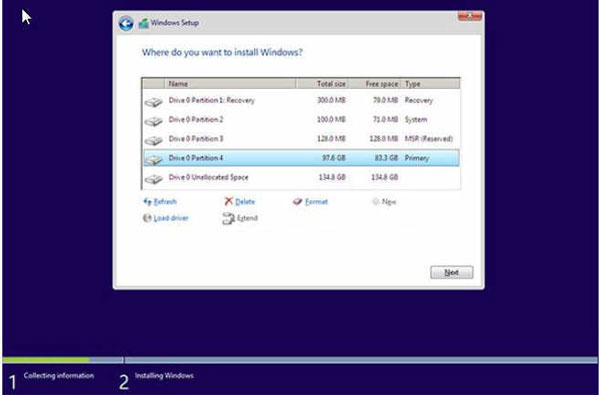Click the System type cell
Screen dimensions: 600x395
point(416,119)
